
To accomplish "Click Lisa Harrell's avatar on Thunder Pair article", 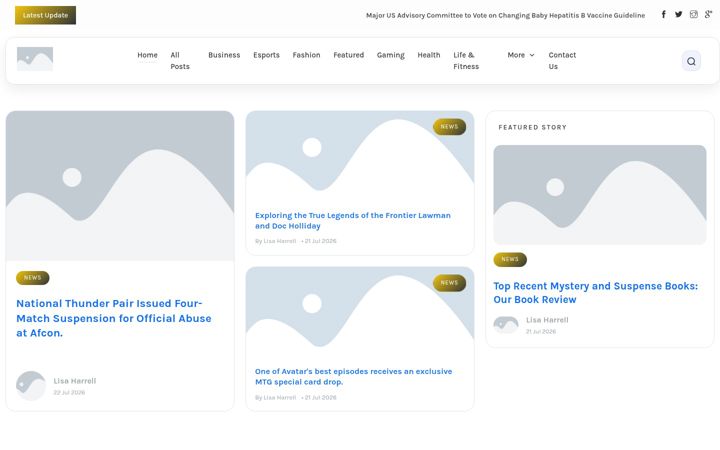I will [x=31, y=386].
